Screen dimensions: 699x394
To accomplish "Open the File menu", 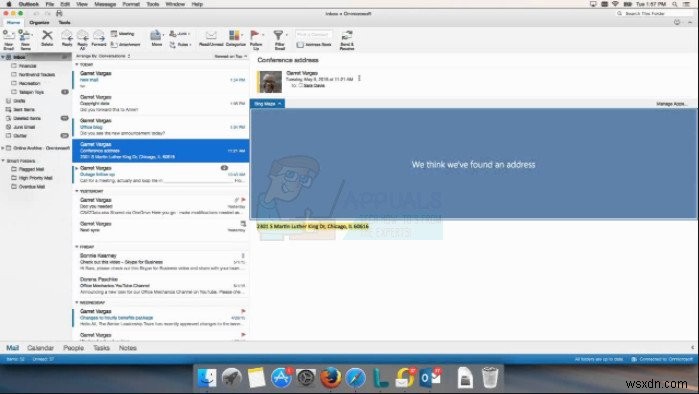I will click(49, 4).
